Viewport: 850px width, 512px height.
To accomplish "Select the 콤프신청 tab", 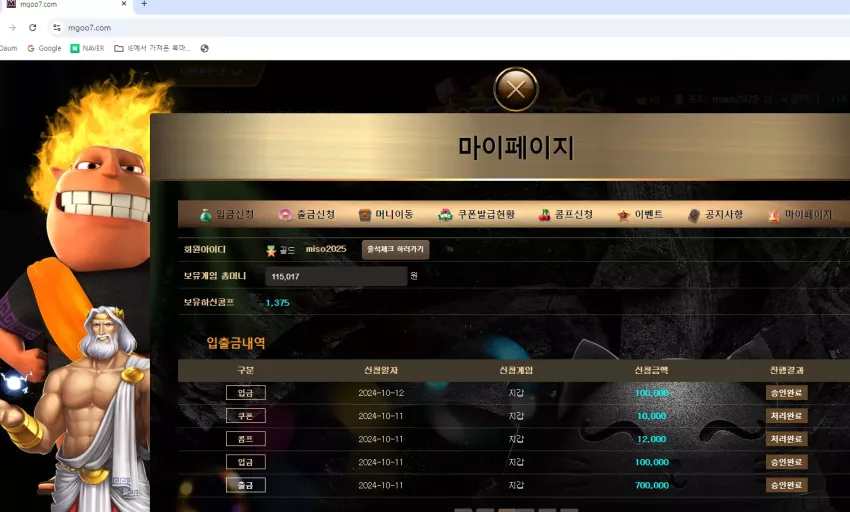I will tap(566, 215).
